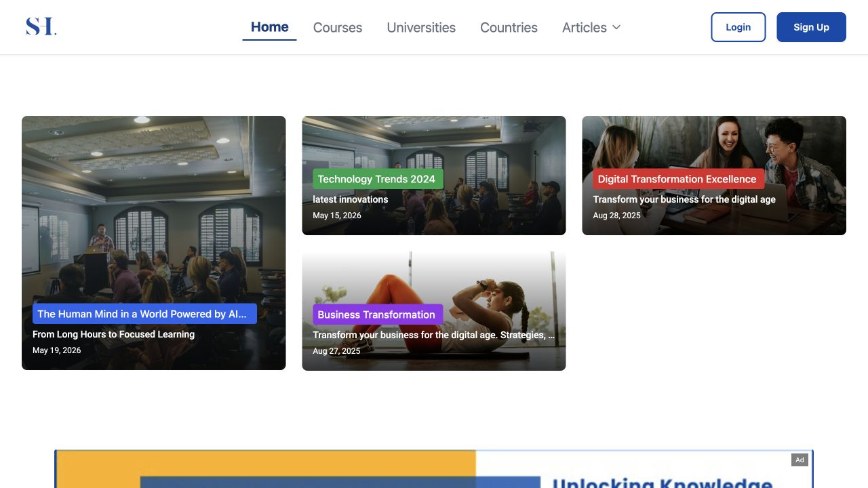Screen dimensions: 868x488
Task: Click the May 15, 2026 date
Action: coord(337,216)
